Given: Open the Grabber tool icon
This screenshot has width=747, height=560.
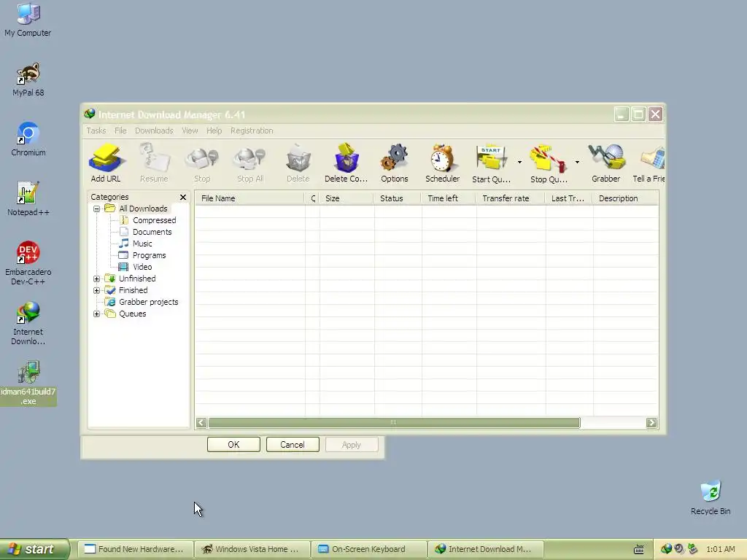Looking at the screenshot, I should (x=606, y=163).
